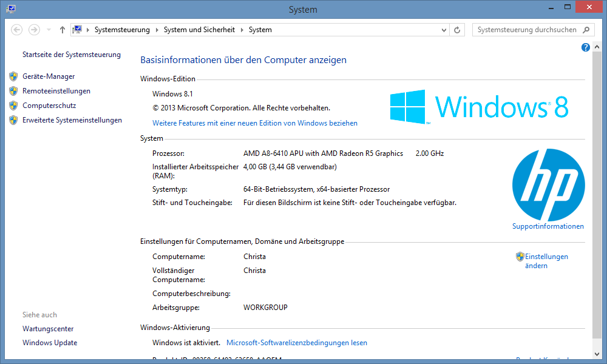The width and height of the screenshot is (607, 364).
Task: Click the back navigation arrow
Action: [x=16, y=30]
